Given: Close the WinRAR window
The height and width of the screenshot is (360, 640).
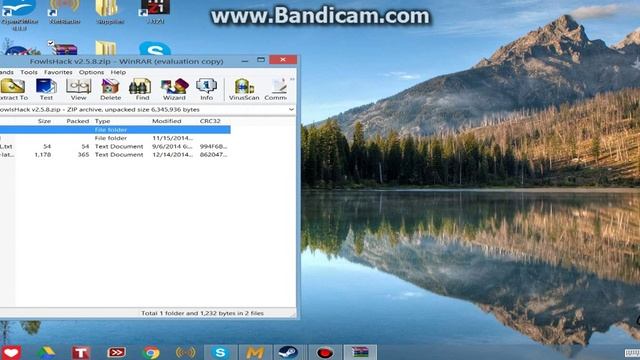Looking at the screenshot, I should pos(283,60).
